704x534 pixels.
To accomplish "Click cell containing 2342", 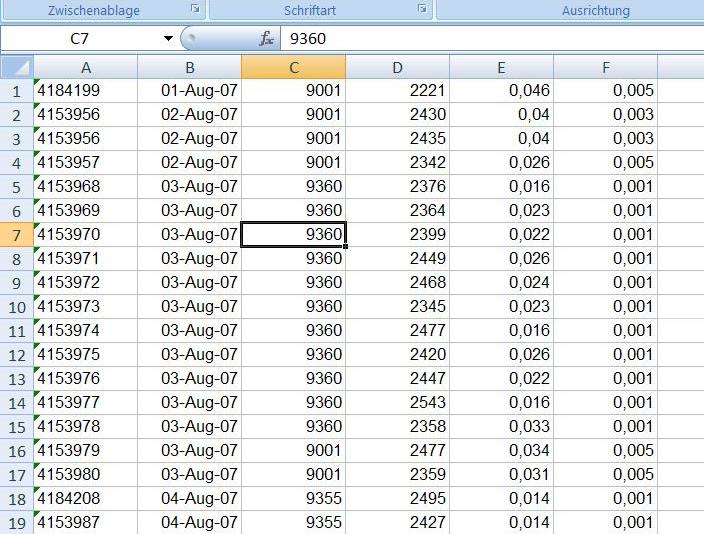I will click(397, 163).
